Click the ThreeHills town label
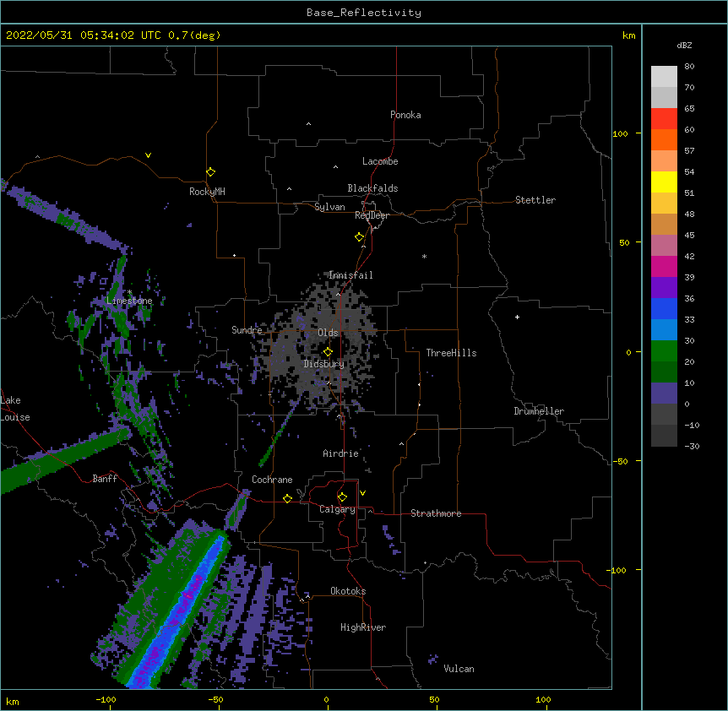728x711 pixels. 451,353
